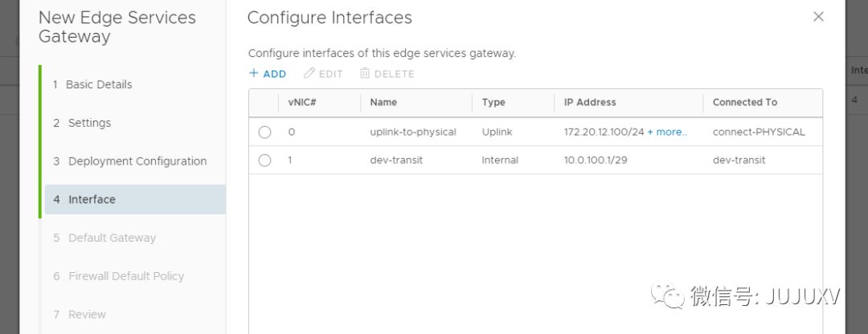Click the uplink-to-physical interface name
The image size is (868, 334).
[413, 132]
